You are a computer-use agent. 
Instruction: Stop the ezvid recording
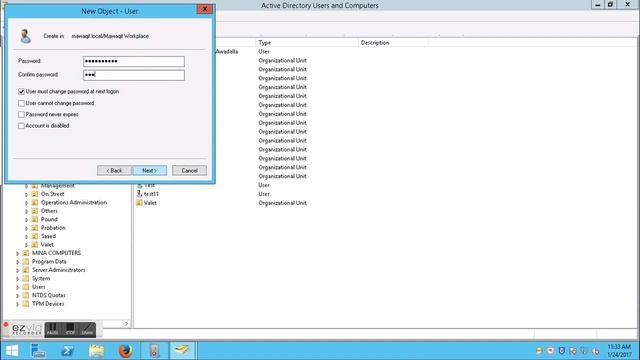[70, 330]
